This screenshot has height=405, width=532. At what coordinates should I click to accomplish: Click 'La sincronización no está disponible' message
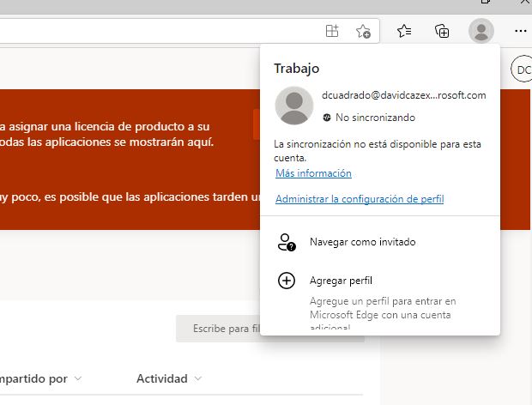tap(378, 151)
